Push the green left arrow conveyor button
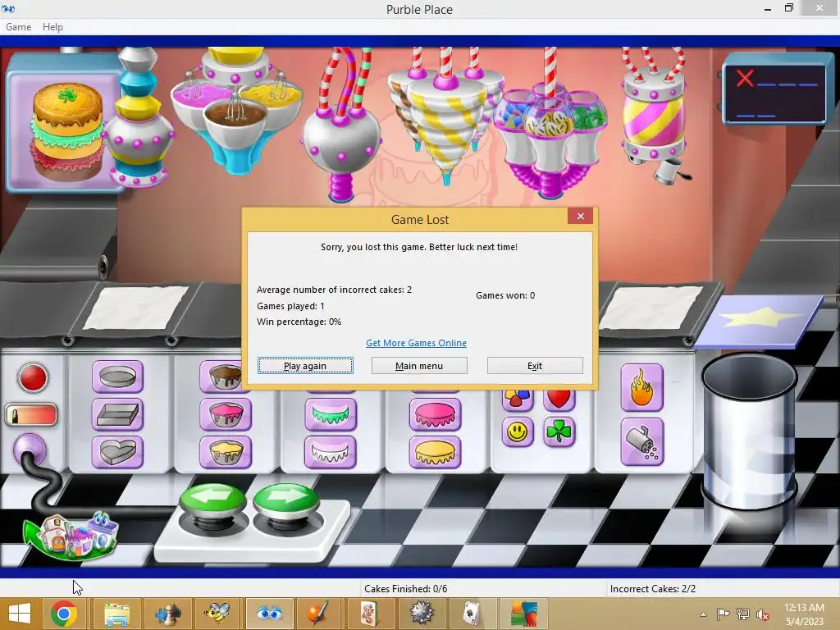 212,500
